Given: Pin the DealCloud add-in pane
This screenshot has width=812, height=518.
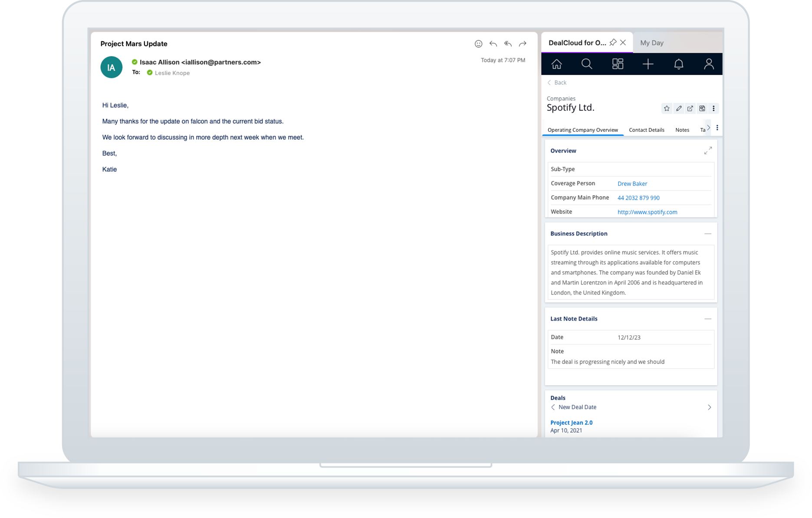Looking at the screenshot, I should 613,43.
